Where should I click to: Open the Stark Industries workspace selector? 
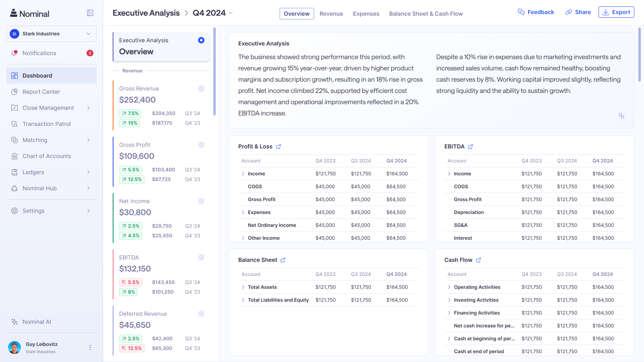(x=51, y=34)
